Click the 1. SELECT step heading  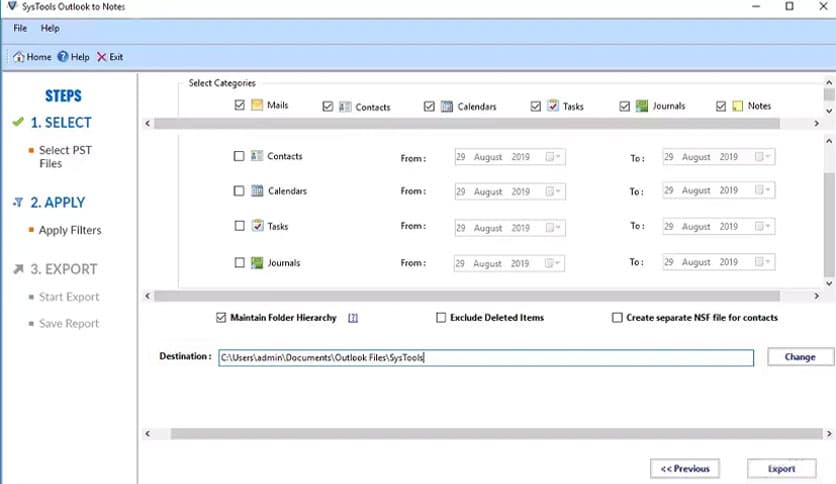(61, 123)
